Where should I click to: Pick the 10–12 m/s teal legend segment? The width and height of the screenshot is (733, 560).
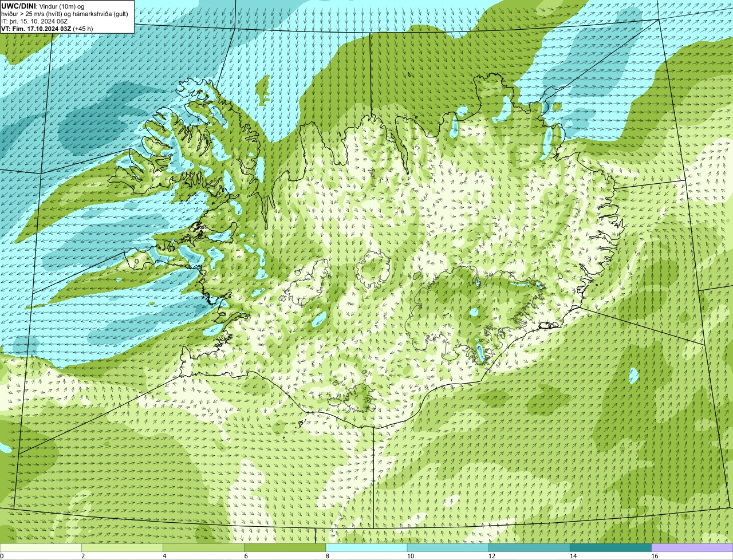click(x=448, y=547)
